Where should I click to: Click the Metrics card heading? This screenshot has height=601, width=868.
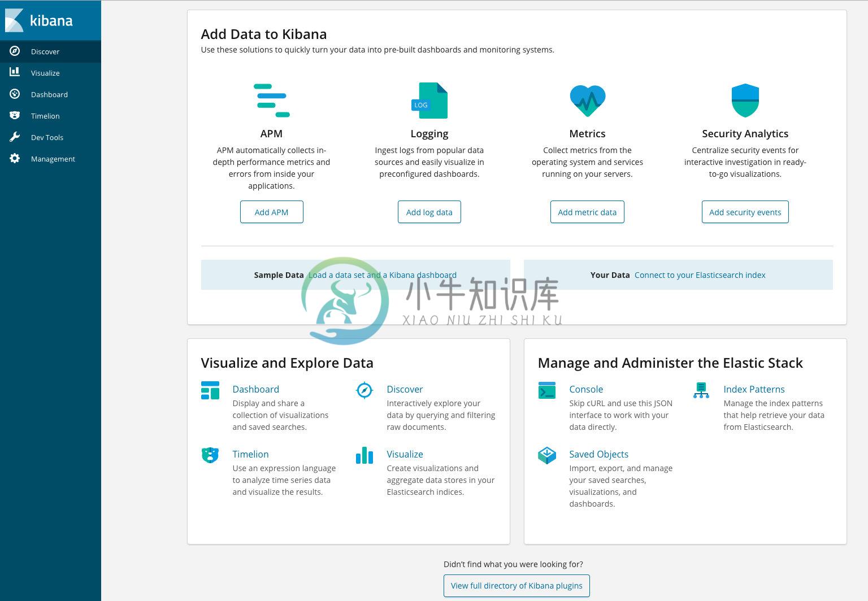(x=588, y=133)
